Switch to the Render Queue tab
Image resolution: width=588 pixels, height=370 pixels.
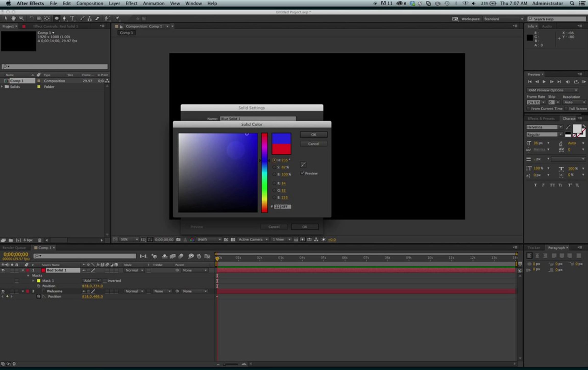[14, 248]
